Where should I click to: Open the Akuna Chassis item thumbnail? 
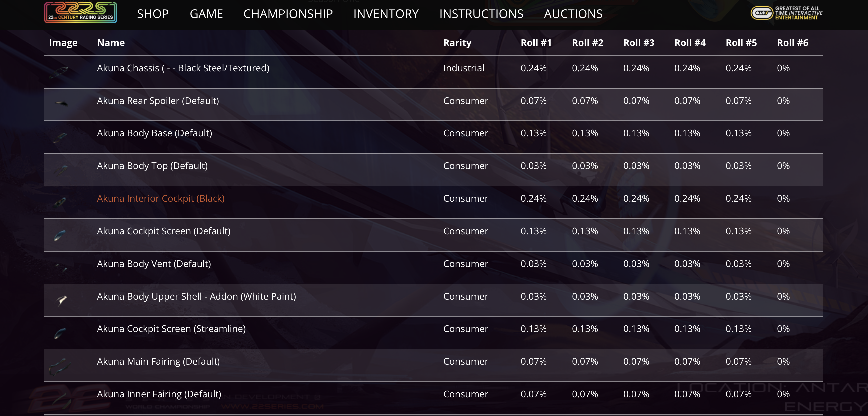point(60,71)
